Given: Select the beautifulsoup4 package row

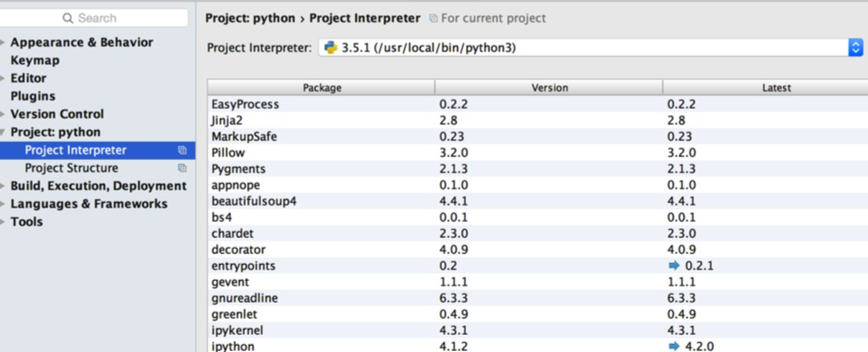Looking at the screenshot, I should 538,201.
